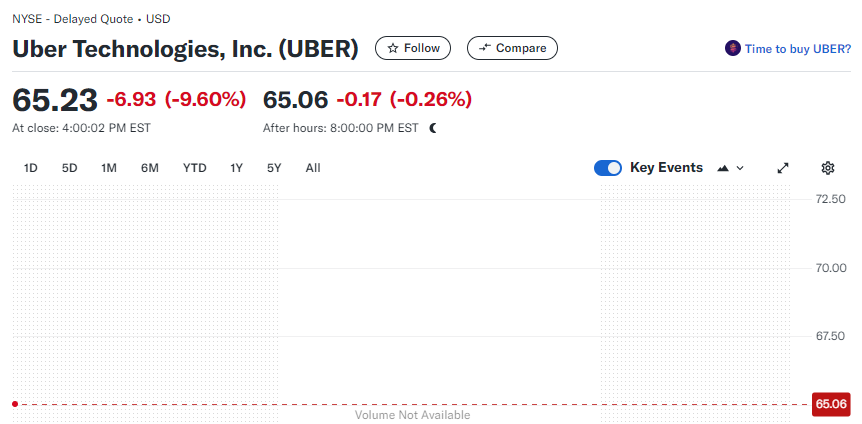Switch to 6M time range
Viewport: 862px width, 424px height.
pos(150,168)
